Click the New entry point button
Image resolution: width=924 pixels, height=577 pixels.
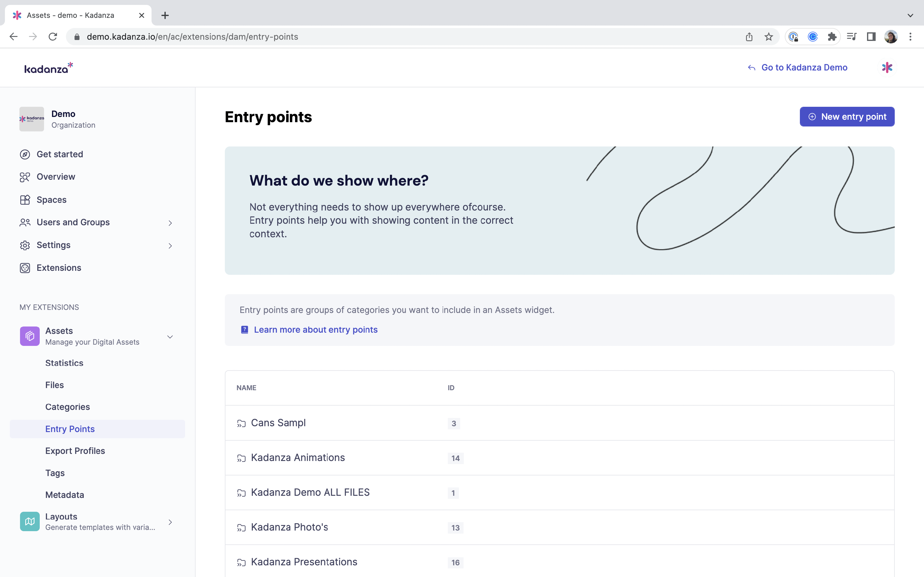click(x=847, y=117)
